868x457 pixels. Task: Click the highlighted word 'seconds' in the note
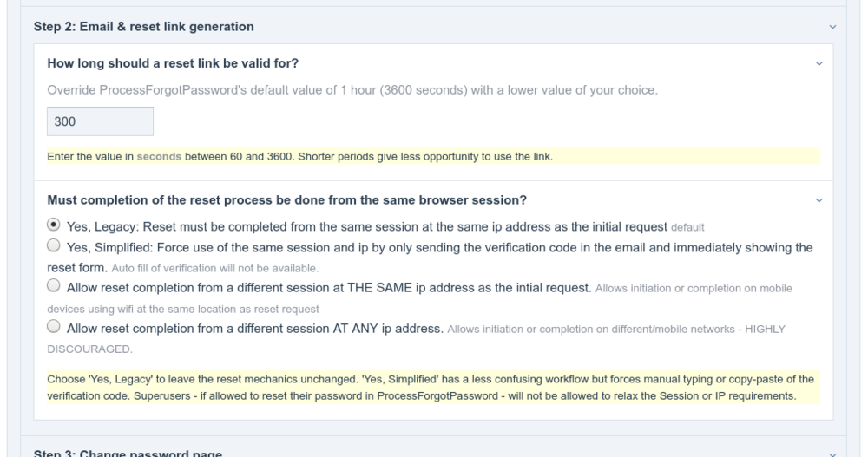click(x=159, y=157)
